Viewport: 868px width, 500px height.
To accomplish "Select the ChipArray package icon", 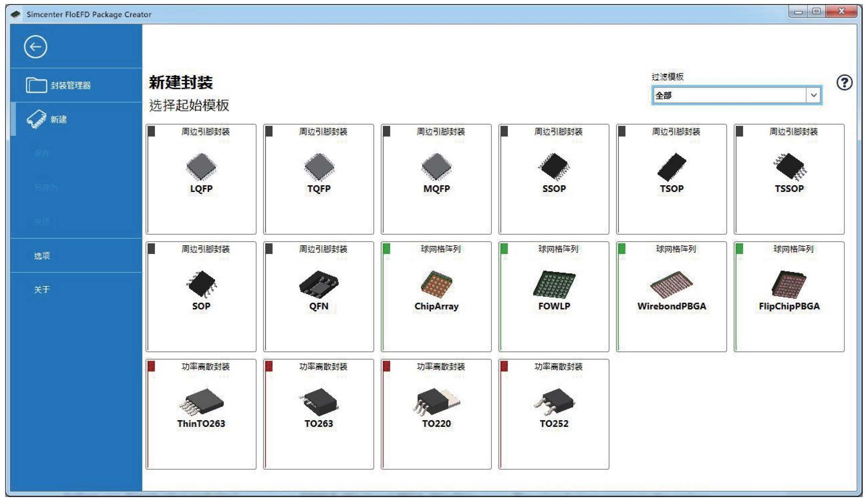I will click(437, 284).
